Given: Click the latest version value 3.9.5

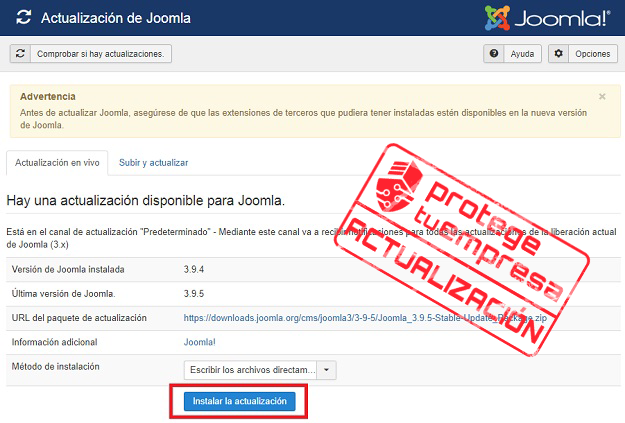Looking at the screenshot, I should 196,294.
